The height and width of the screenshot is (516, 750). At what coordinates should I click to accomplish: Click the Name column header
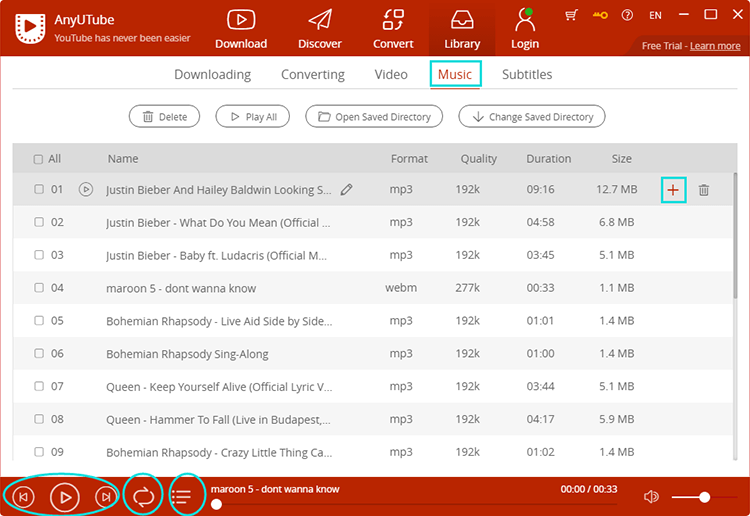[123, 159]
